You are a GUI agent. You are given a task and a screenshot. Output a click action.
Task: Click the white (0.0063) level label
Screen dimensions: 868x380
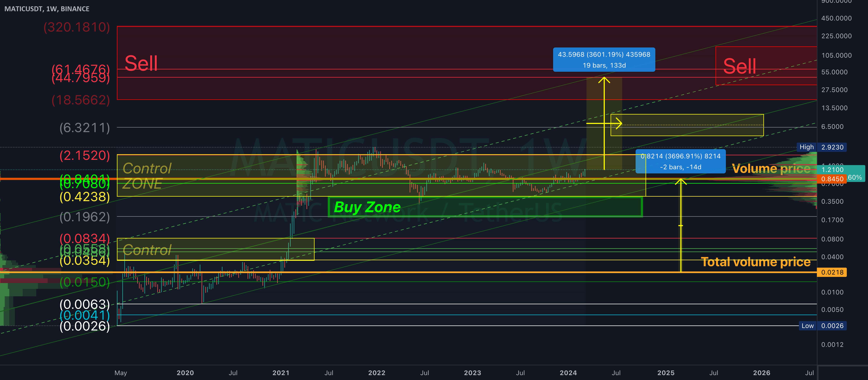(85, 304)
